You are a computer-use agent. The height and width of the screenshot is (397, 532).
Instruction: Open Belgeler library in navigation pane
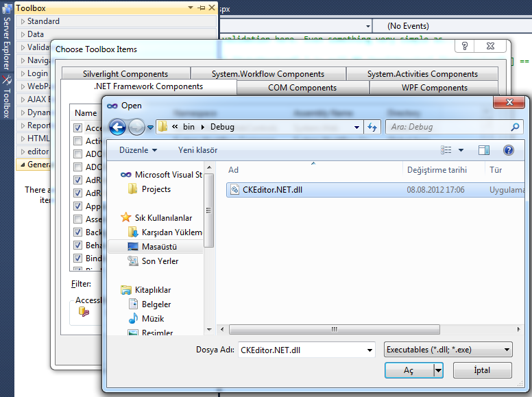pos(156,304)
